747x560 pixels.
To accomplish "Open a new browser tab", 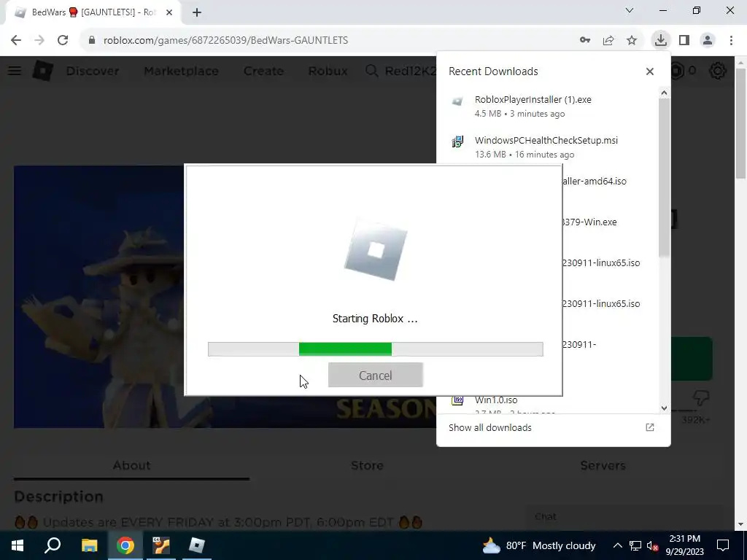I will click(x=197, y=12).
